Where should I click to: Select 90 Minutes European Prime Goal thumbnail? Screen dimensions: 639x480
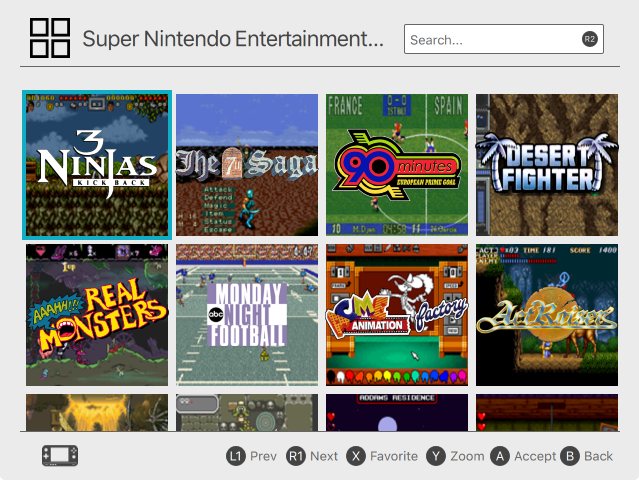coord(397,165)
